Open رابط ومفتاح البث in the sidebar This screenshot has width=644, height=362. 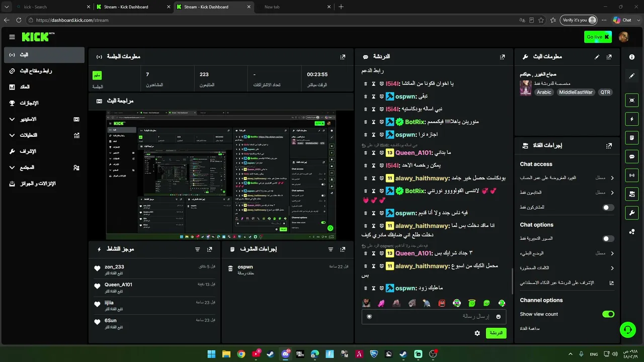(x=44, y=71)
